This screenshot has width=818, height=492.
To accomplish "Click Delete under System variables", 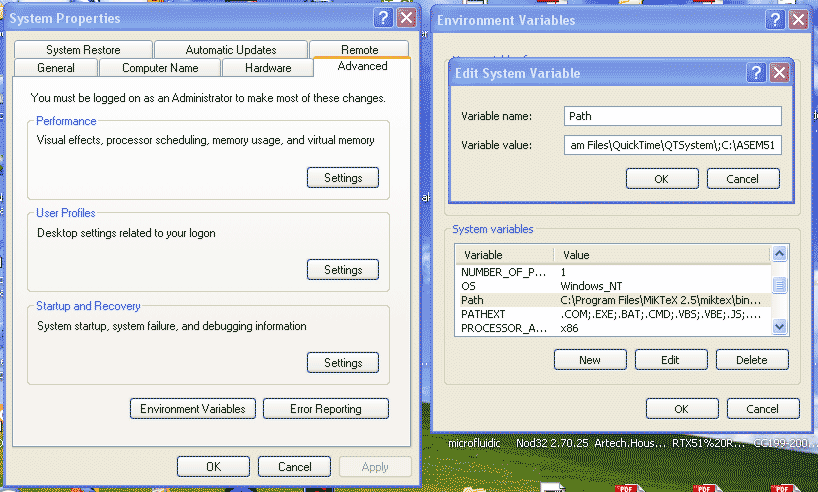I will [x=752, y=360].
